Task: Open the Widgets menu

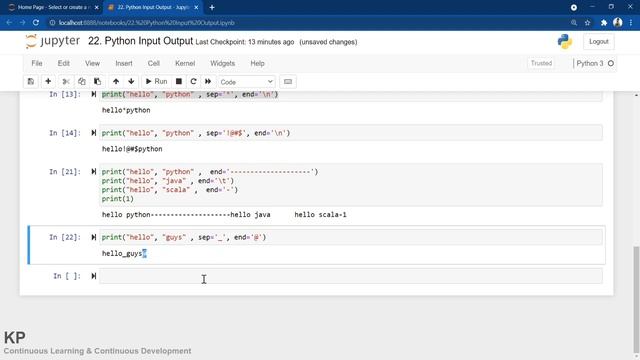Action: pos(222,63)
